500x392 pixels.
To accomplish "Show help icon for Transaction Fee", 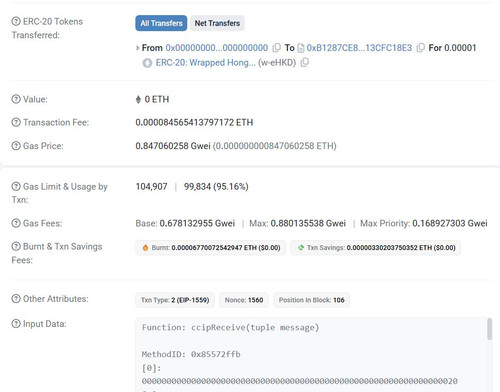I will (x=16, y=122).
